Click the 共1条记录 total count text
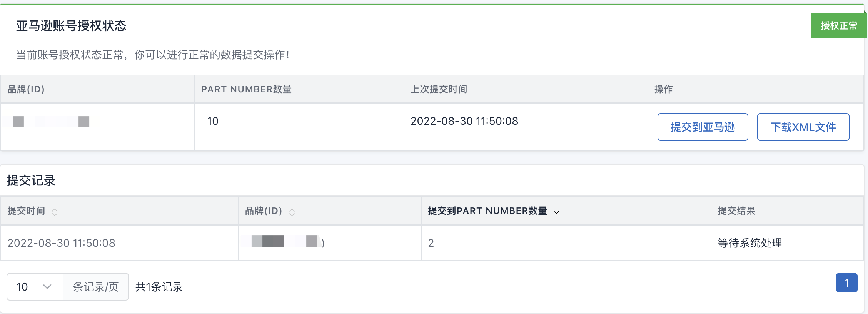 pyautogui.click(x=159, y=287)
